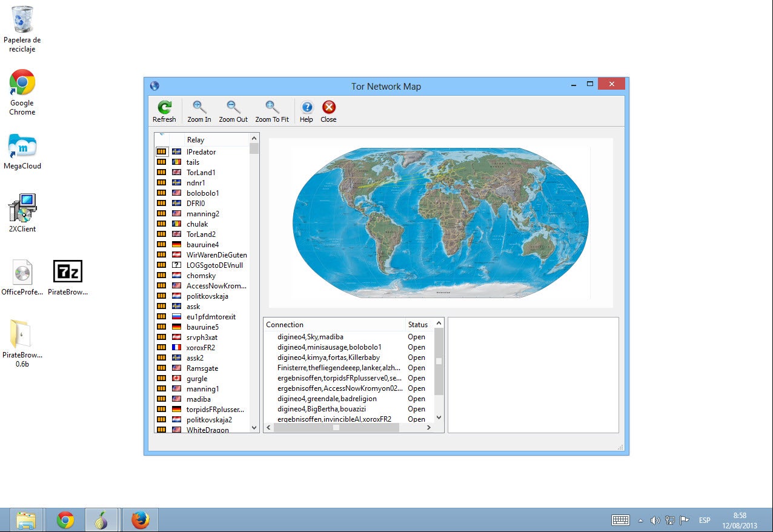This screenshot has height=532, width=773.
Task: Open File Explorer from taskbar
Action: pyautogui.click(x=26, y=520)
